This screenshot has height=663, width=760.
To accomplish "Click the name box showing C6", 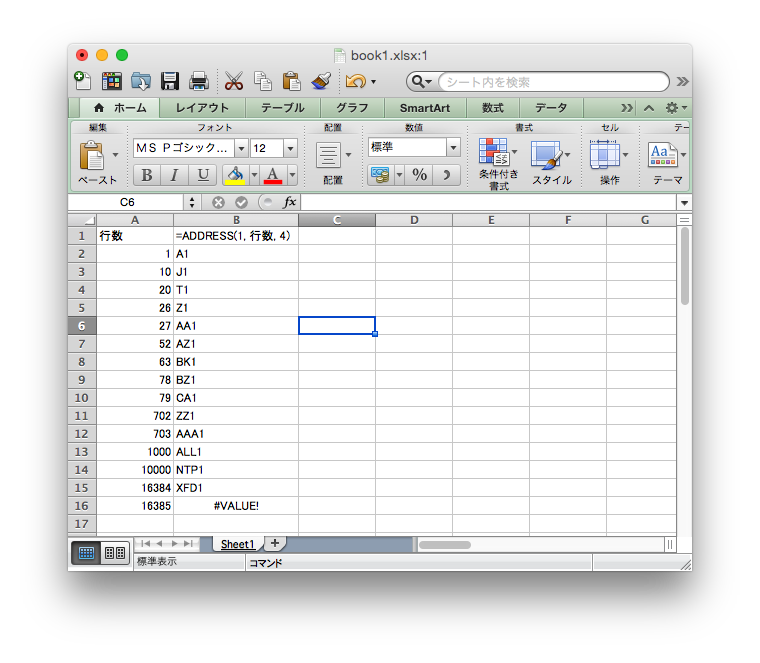I will coord(127,202).
